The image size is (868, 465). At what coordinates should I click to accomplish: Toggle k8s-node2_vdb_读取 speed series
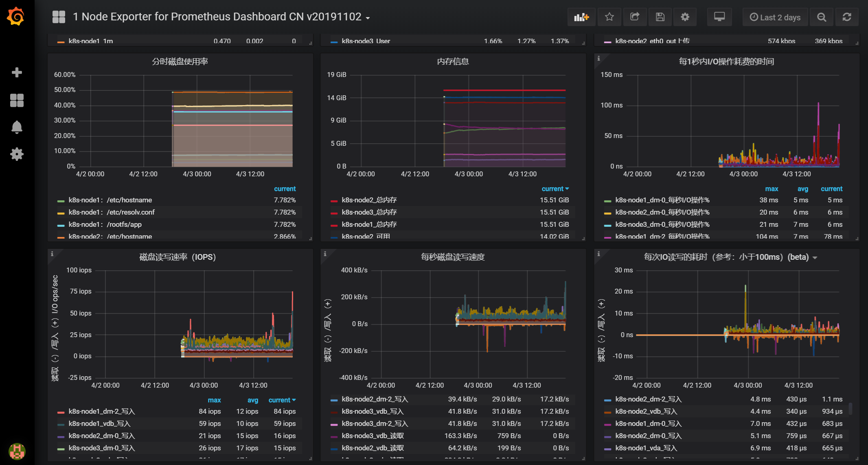(373, 448)
